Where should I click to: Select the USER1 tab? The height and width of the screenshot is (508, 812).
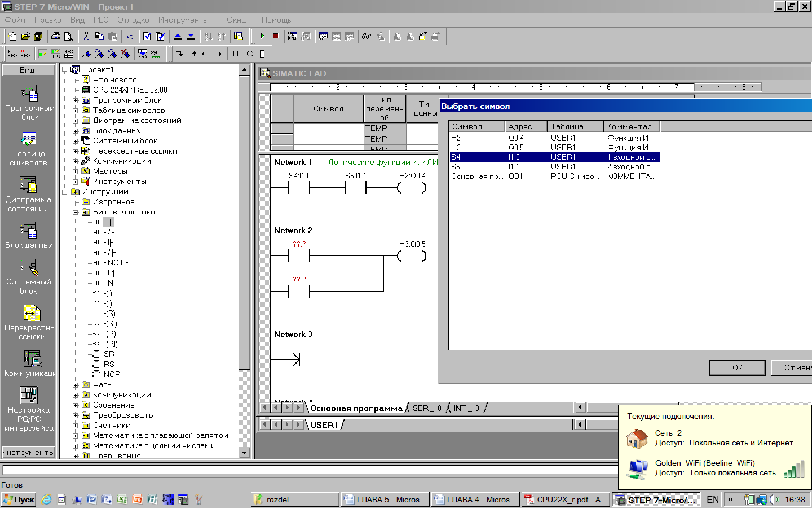point(324,425)
